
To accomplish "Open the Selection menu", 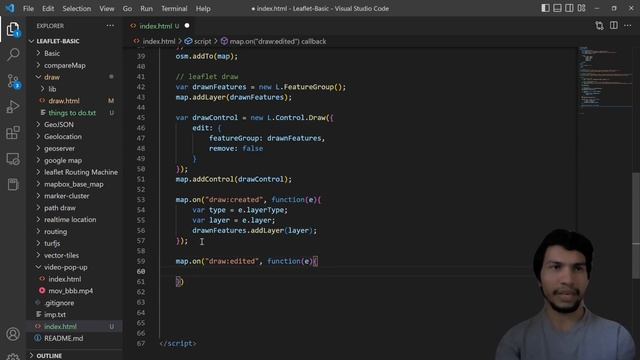I will pos(77,8).
